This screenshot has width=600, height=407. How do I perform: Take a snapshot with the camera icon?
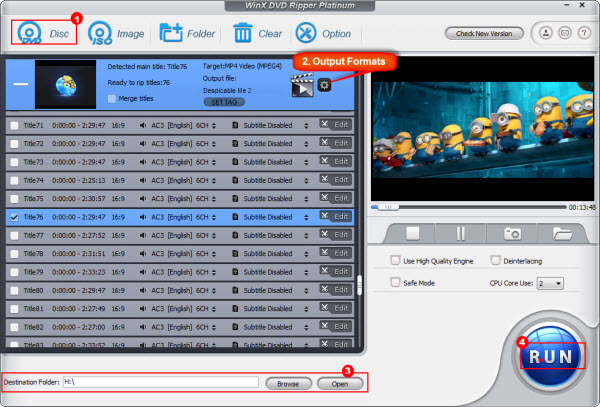coord(512,233)
